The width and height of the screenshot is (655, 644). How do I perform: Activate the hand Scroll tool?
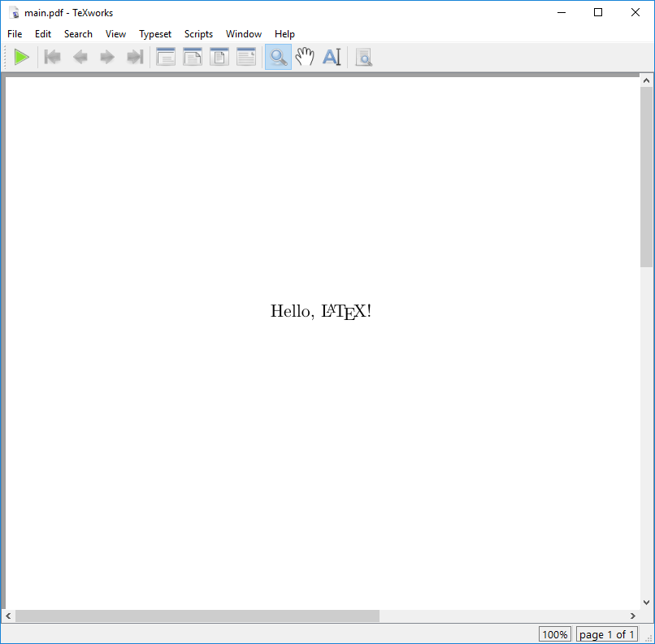(x=305, y=57)
